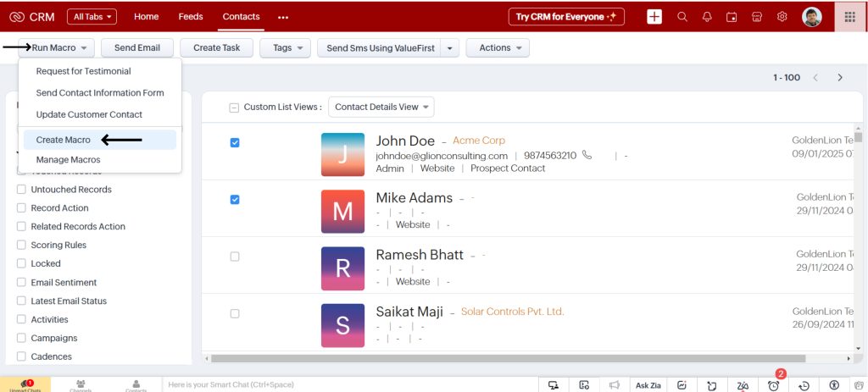Open the calendar icon in header
Screen dimensions: 868x392
click(732, 17)
